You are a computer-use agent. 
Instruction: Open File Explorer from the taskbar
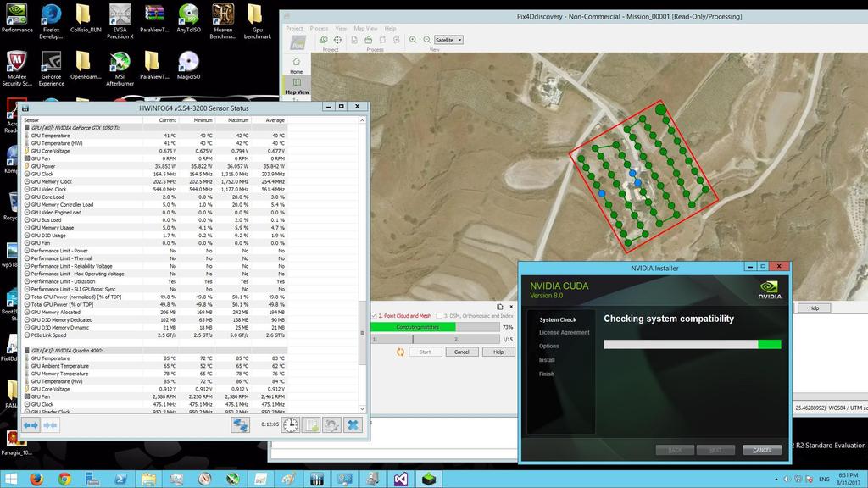pyautogui.click(x=148, y=479)
